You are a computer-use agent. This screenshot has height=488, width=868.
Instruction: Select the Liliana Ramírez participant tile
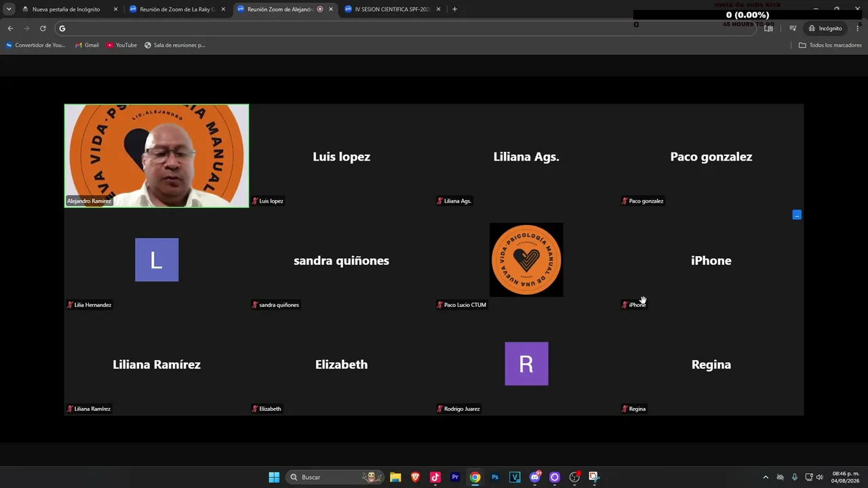(157, 364)
